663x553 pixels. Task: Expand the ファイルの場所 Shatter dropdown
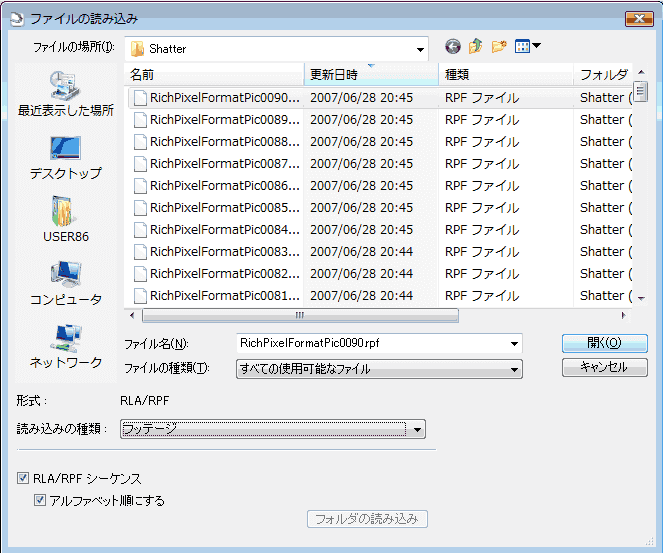tap(420, 49)
